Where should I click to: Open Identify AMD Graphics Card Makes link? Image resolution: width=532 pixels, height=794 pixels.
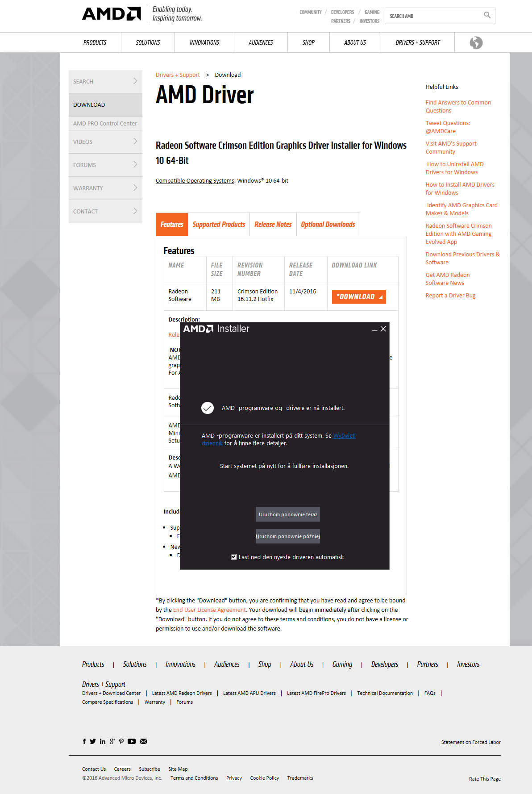[x=462, y=209]
